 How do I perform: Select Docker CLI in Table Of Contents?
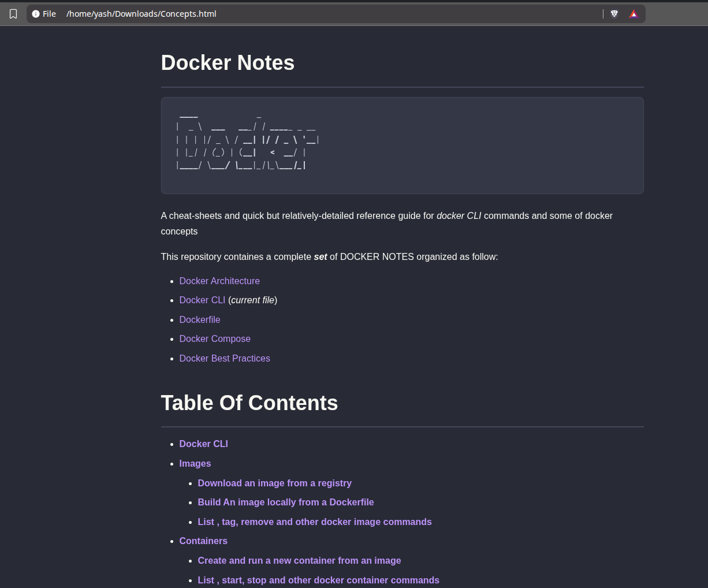[203, 444]
